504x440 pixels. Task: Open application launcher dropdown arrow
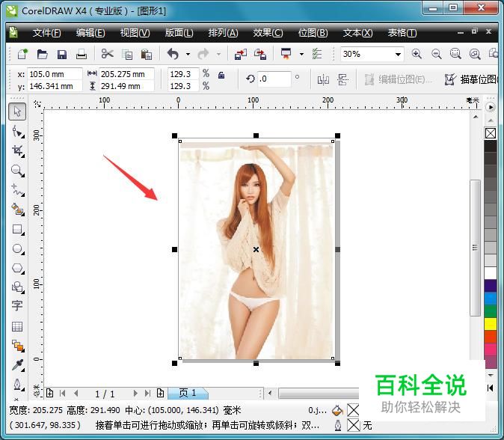301,54
